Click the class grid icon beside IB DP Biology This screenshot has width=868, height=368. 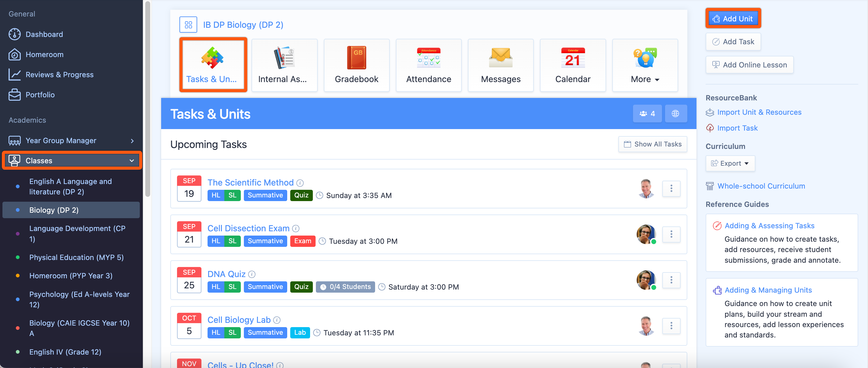[188, 25]
